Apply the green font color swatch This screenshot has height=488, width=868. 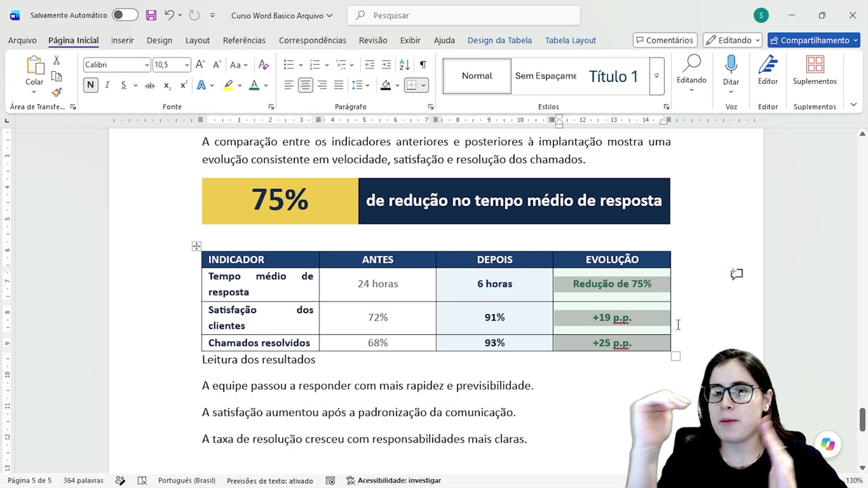click(254, 85)
